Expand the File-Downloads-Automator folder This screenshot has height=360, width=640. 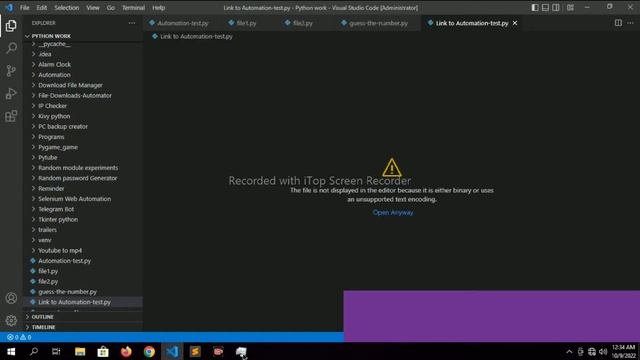pyautogui.click(x=75, y=96)
